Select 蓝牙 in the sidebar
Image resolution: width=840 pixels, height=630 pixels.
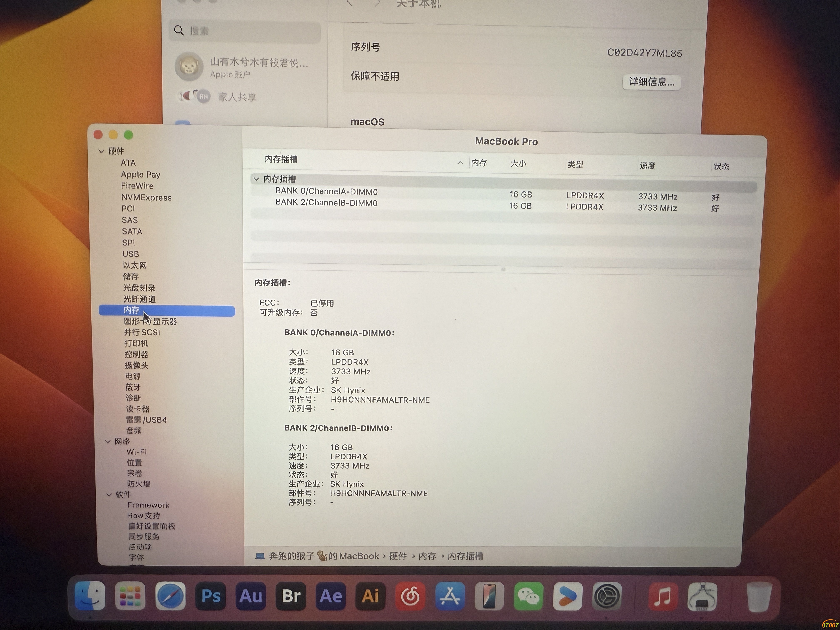[x=133, y=387]
